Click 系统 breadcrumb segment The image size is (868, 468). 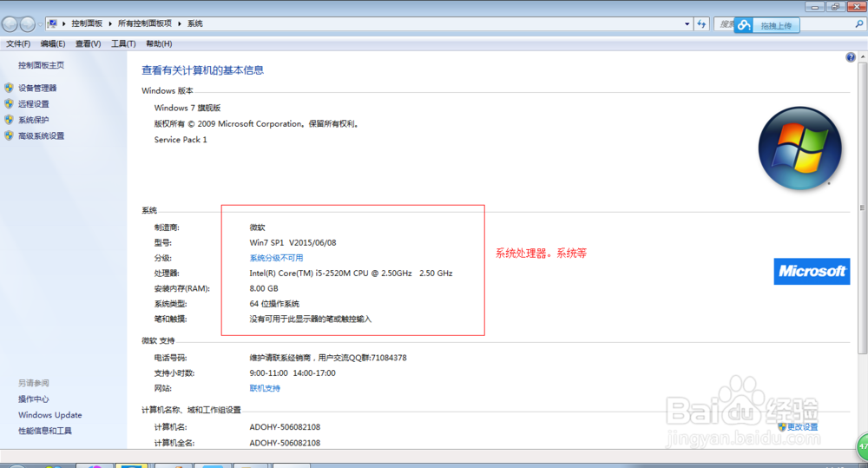pos(194,23)
